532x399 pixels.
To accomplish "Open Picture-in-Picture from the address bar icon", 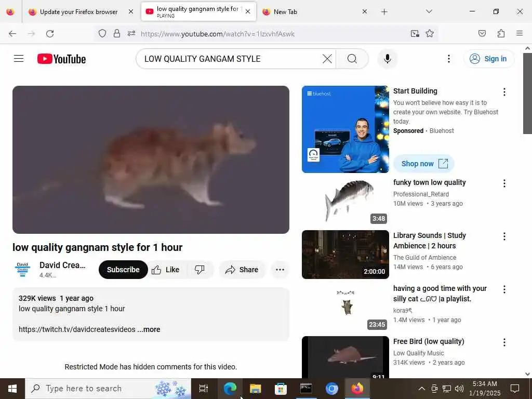I will [x=415, y=33].
